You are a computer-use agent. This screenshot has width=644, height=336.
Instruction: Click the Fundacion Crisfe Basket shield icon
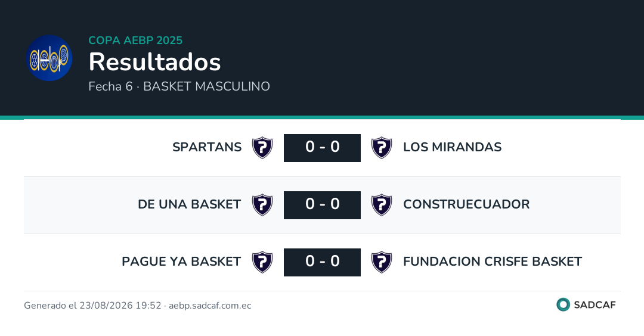coord(382,262)
